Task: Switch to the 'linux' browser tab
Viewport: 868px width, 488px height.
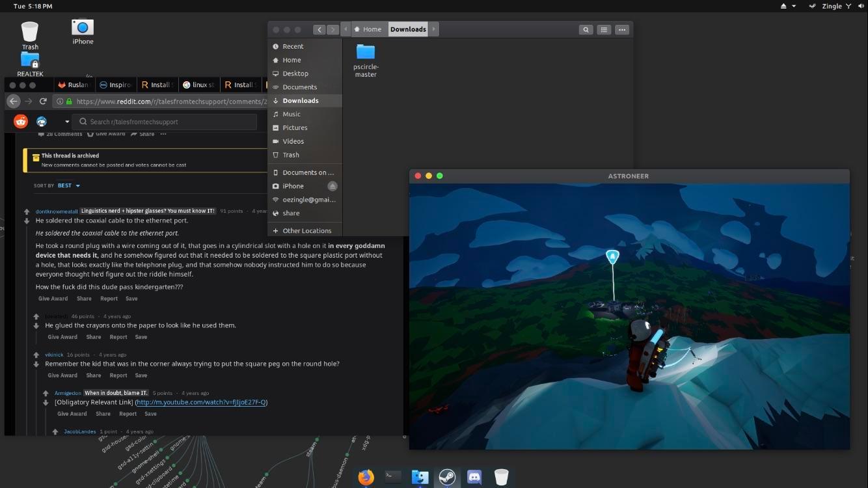Action: (198, 85)
